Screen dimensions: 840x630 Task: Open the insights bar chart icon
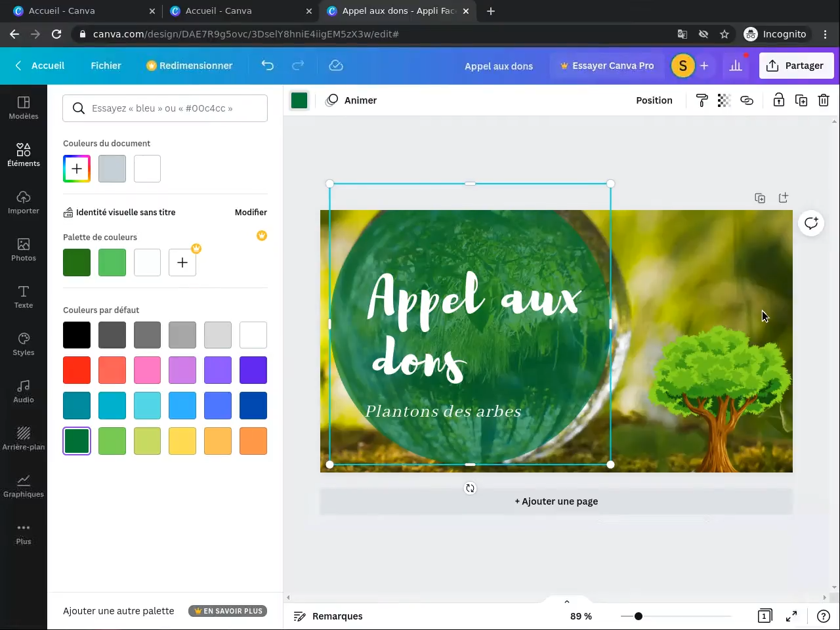[x=736, y=66]
